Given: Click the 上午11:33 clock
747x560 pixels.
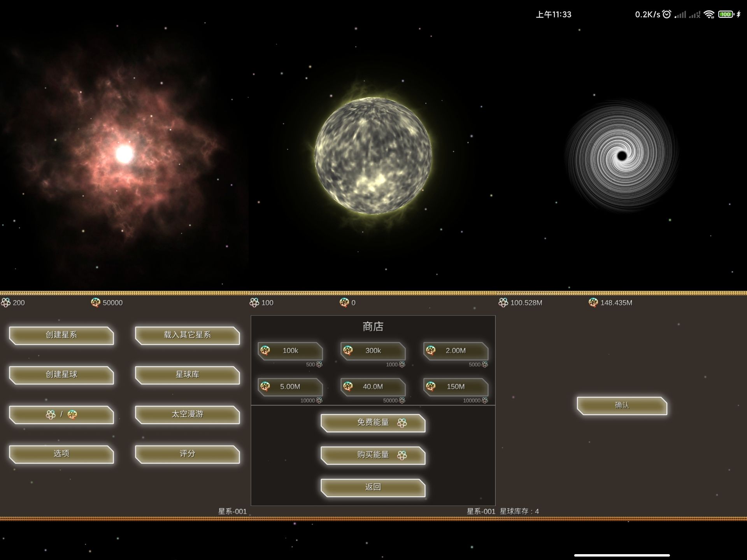Looking at the screenshot, I should pyautogui.click(x=554, y=14).
